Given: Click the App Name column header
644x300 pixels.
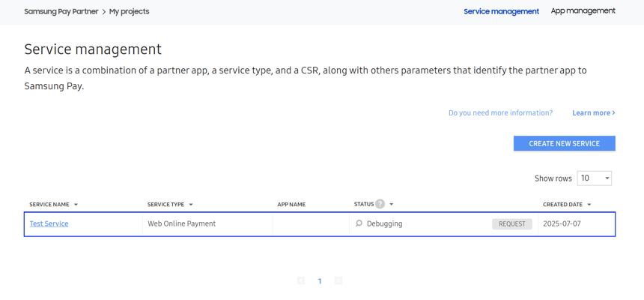Looking at the screenshot, I should [x=291, y=205].
